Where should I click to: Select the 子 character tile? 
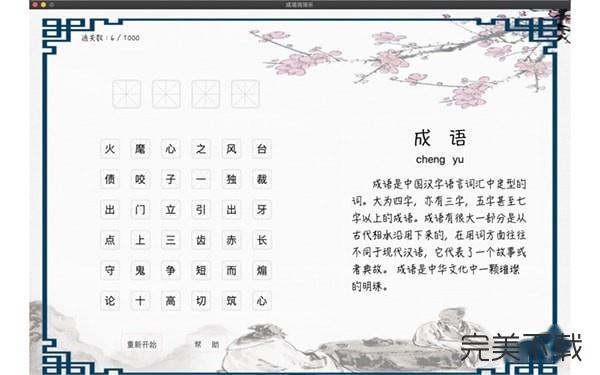point(171,179)
